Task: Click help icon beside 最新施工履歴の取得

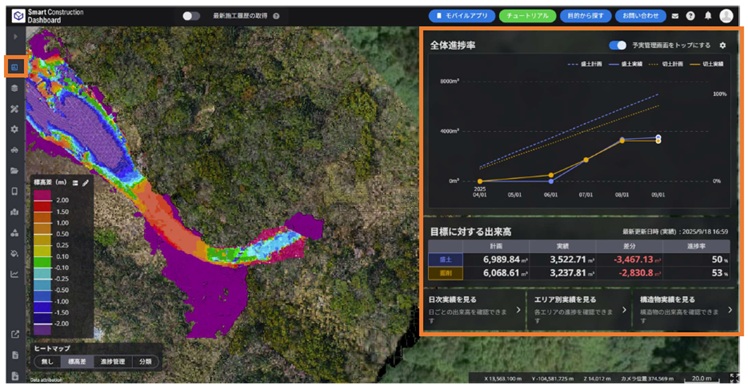Action: point(276,16)
